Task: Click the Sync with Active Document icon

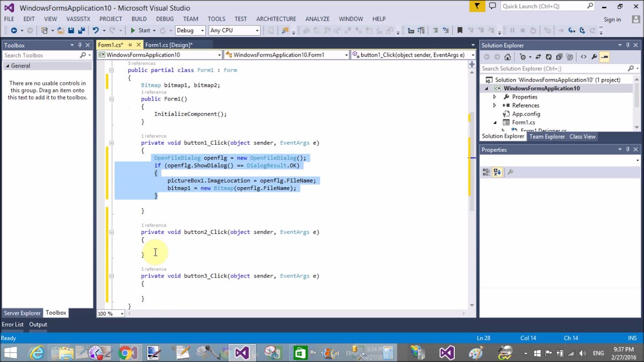Action: 538,57
